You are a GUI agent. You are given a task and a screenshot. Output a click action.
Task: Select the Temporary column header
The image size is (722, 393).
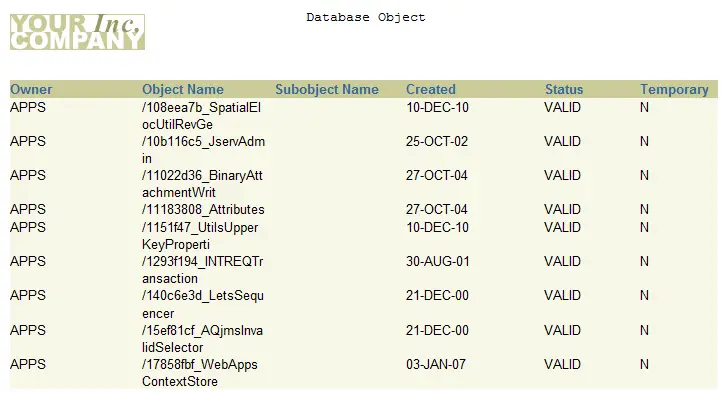(x=674, y=89)
